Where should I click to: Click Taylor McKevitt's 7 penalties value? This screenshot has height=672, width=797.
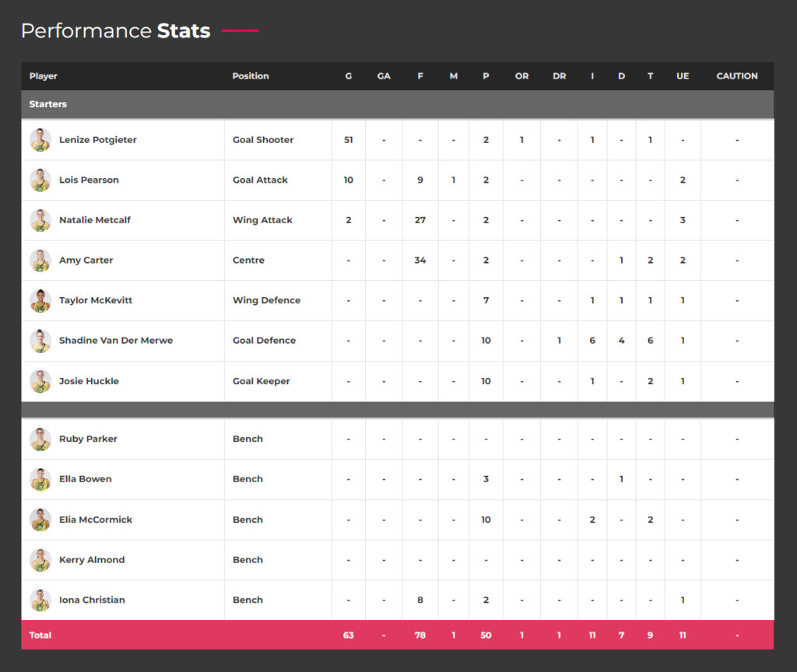tap(486, 300)
